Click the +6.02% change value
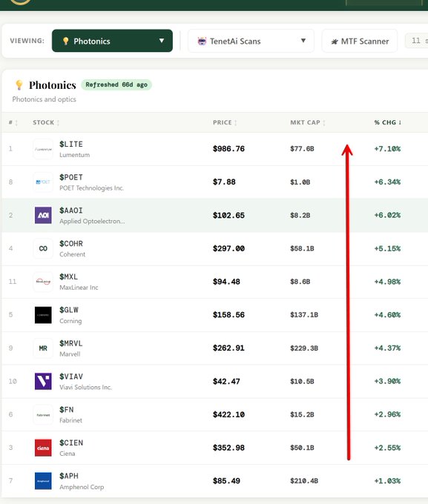This screenshot has width=428, height=504. point(387,215)
